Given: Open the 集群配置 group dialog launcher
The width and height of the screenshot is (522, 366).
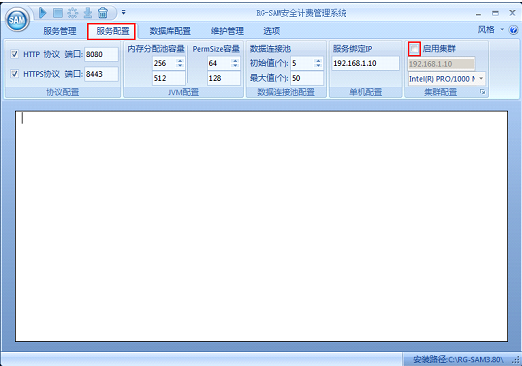Looking at the screenshot, I should coord(482,92).
